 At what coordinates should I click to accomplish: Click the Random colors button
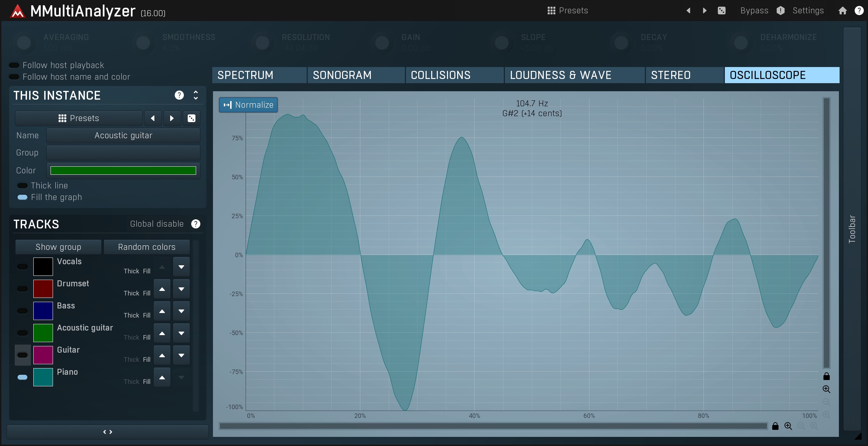coord(147,247)
